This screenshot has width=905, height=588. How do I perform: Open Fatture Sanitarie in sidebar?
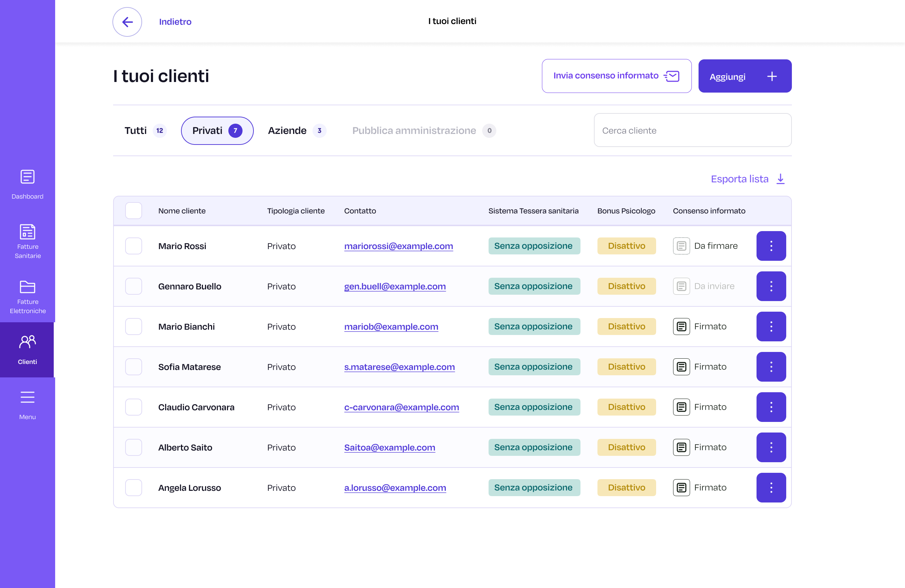[27, 232]
